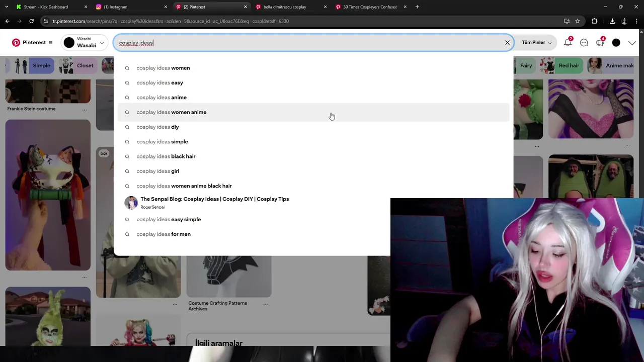This screenshot has width=644, height=362.
Task: Expand account chevron at header right
Action: coord(632,43)
